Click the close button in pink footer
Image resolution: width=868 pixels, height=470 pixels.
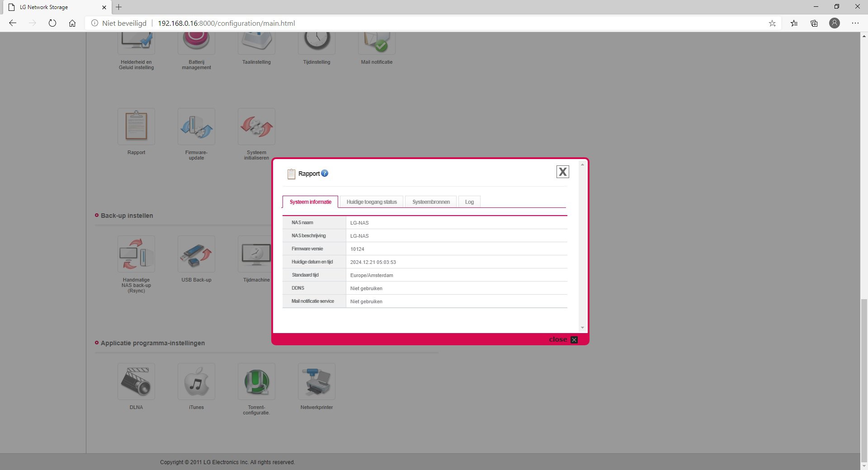click(x=563, y=339)
